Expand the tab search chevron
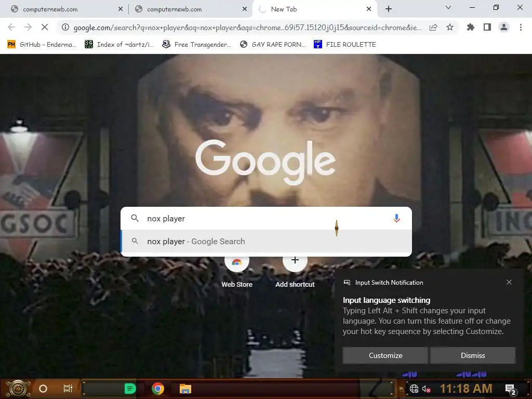Viewport: 532px width, 399px height. (x=448, y=7)
